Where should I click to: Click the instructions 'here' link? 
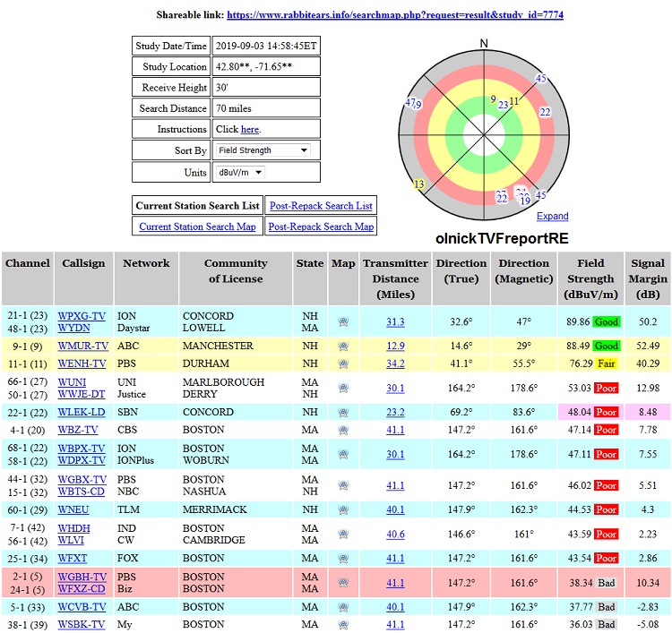[250, 129]
